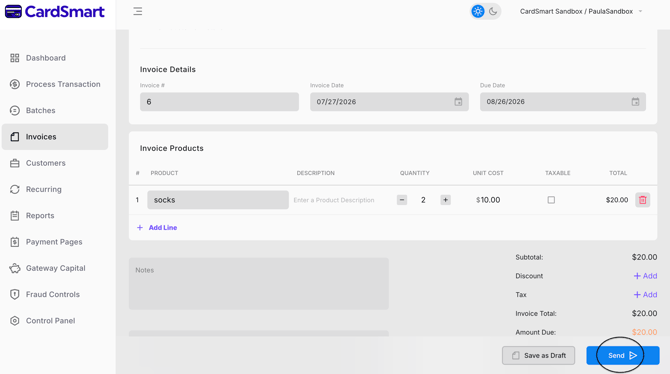The image size is (670, 374).
Task: Click the Notes text area
Action: pyautogui.click(x=259, y=283)
